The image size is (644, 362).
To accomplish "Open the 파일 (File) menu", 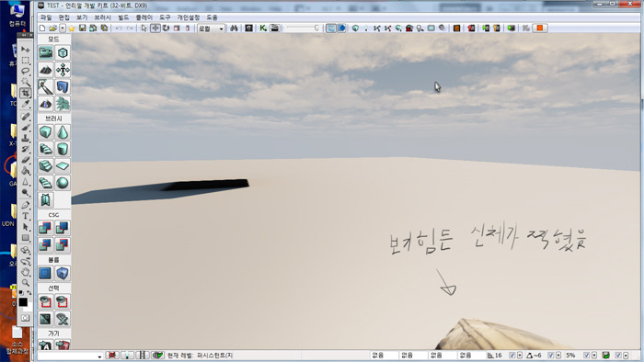I will (46, 17).
